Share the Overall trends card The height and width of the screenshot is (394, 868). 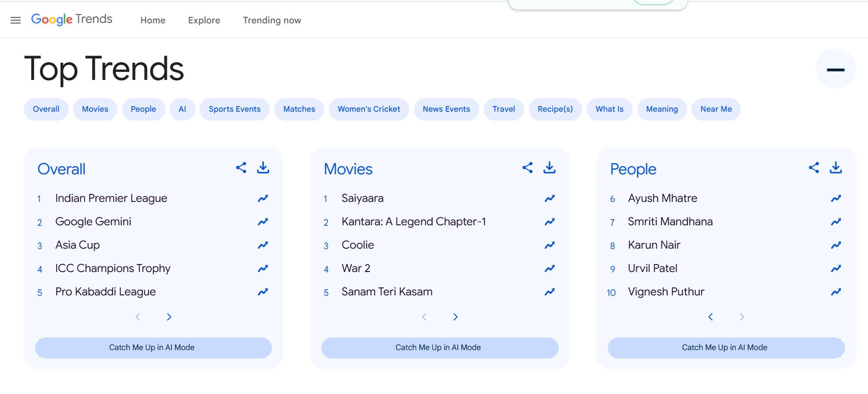pos(241,168)
